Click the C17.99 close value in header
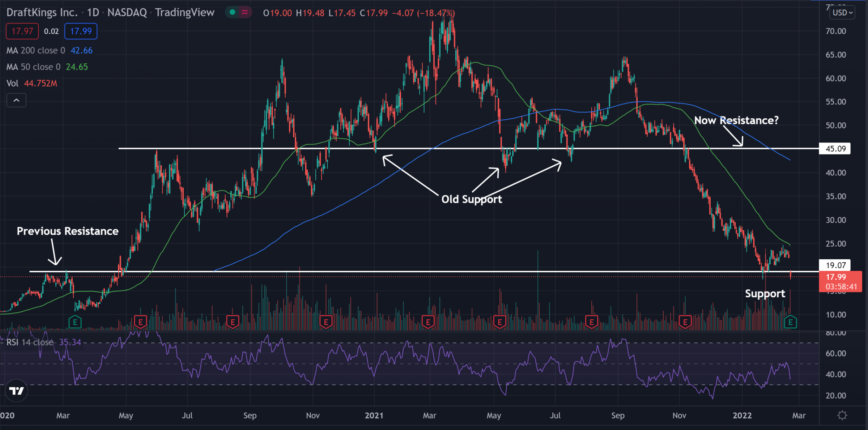Viewport: 868px width, 430px height. tap(374, 13)
